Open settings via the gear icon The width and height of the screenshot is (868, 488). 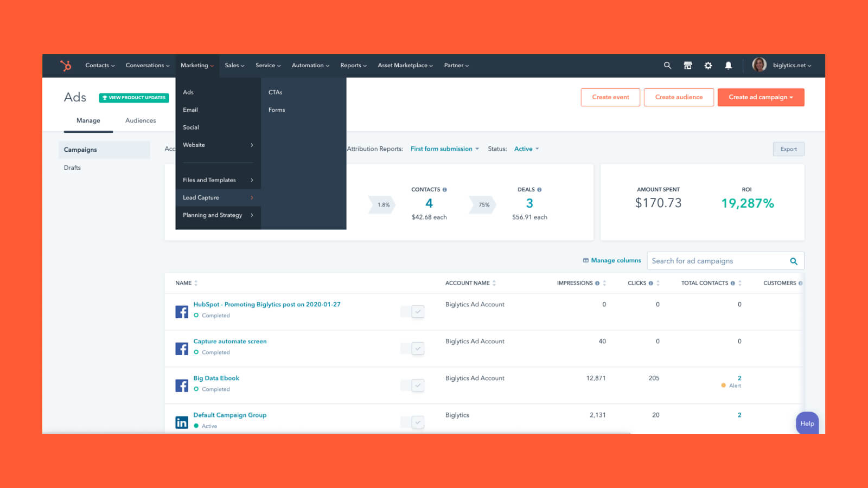coord(708,66)
